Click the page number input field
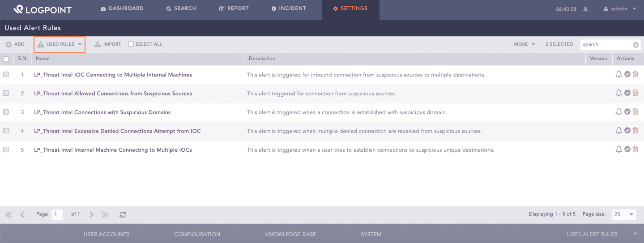Viewport: 644px width, 243px height. tap(57, 214)
